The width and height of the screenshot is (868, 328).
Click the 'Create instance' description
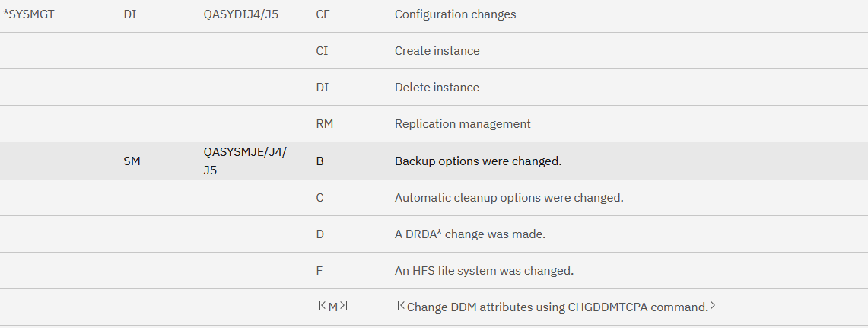[x=437, y=51]
